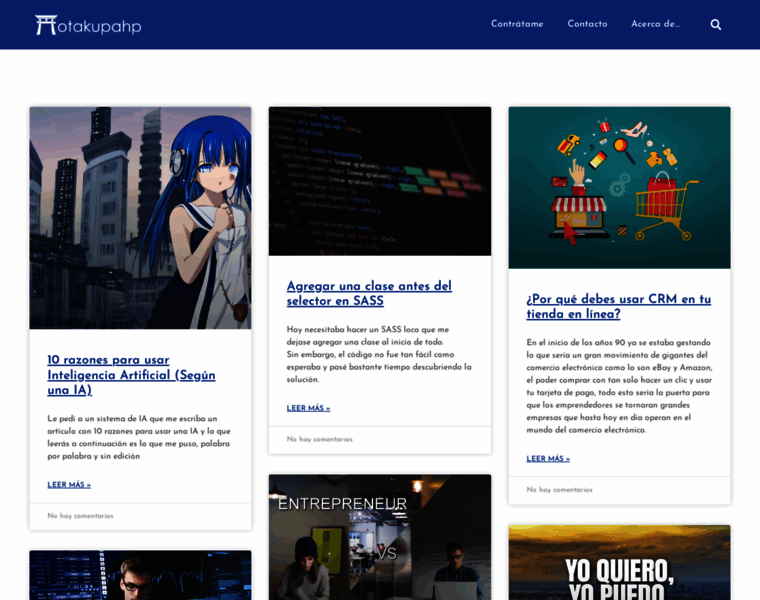
Task: Click excerpt text 'Hoy necesitaba hacer un SASS loco'
Action: (379, 354)
